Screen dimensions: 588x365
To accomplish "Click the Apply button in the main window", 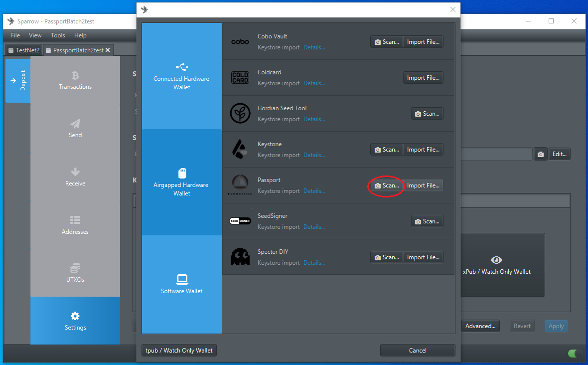I will pos(556,326).
